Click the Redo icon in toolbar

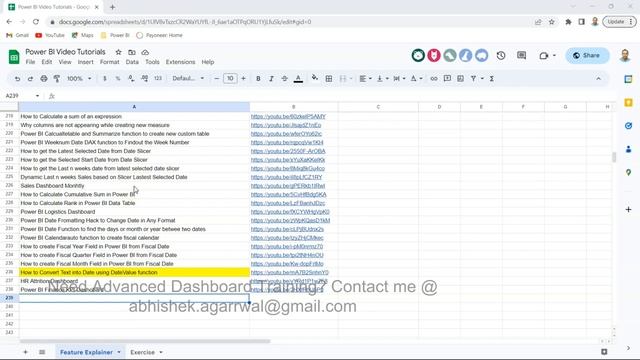click(30, 78)
